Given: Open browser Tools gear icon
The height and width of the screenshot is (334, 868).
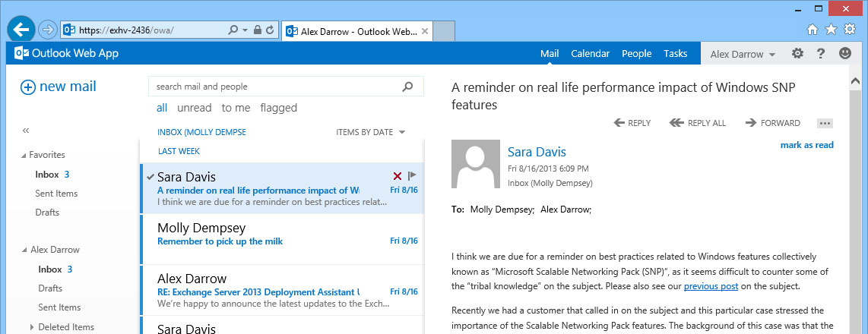Looking at the screenshot, I should point(849,30).
